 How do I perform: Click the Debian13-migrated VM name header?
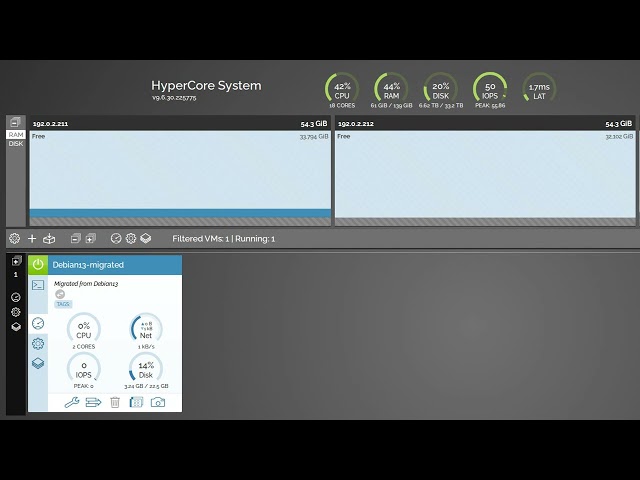[88, 265]
